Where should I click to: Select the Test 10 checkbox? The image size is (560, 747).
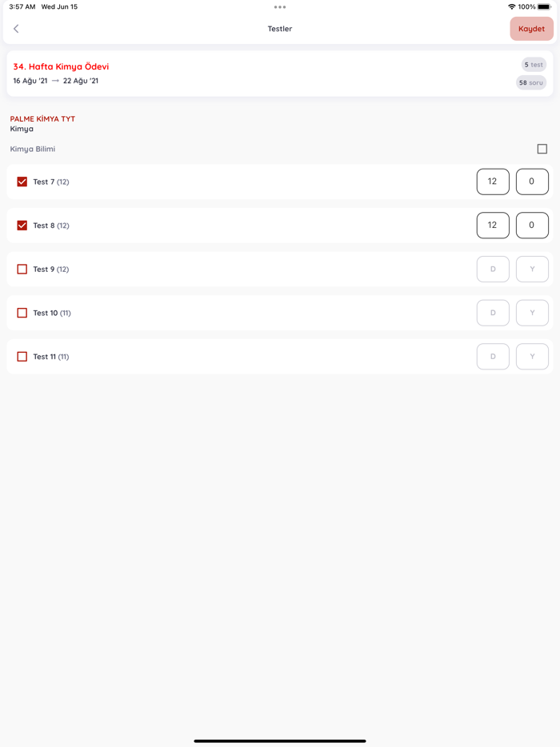click(22, 313)
